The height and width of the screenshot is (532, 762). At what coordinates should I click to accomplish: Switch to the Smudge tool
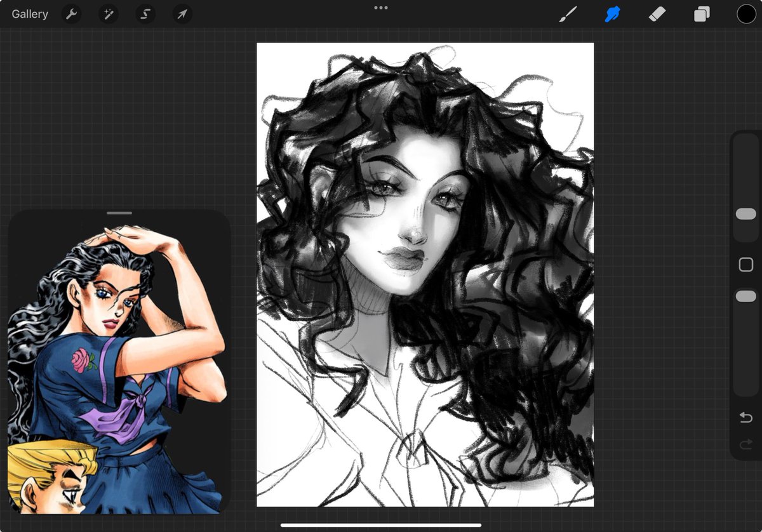(612, 13)
